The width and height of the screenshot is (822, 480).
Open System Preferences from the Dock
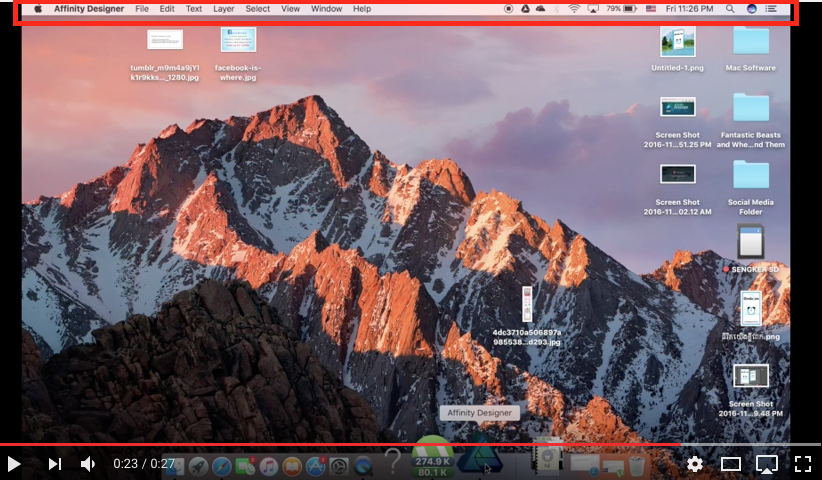point(339,466)
